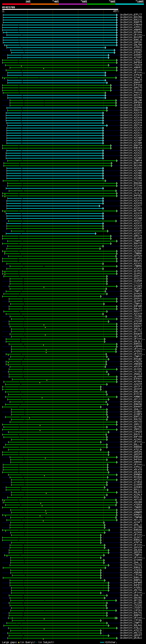Open hit UniRef100_B9HP75

point(131,22)
